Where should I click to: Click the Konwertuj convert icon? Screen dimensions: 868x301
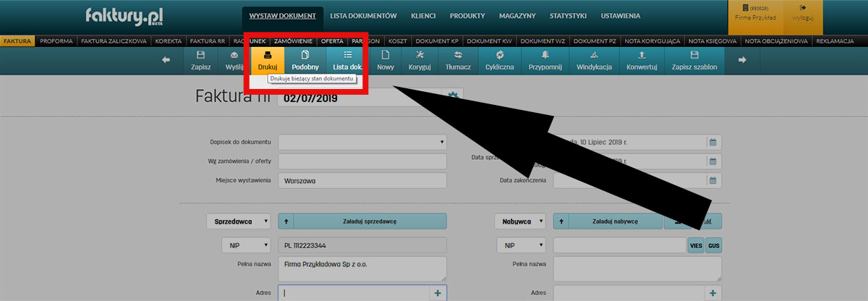tap(642, 55)
